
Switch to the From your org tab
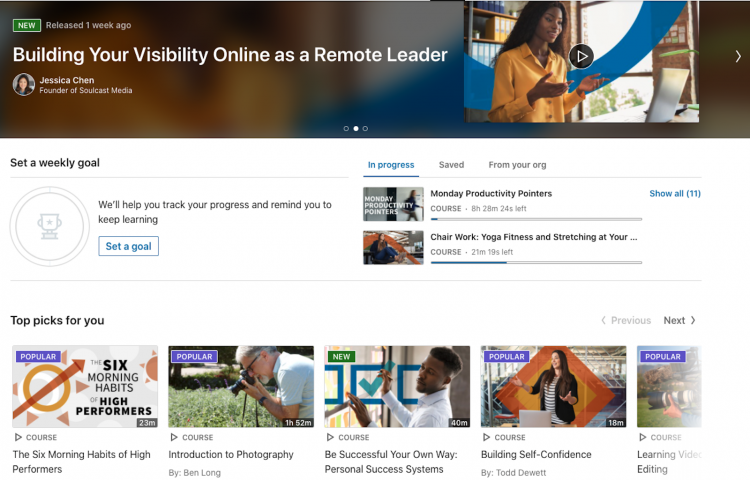pyautogui.click(x=517, y=165)
